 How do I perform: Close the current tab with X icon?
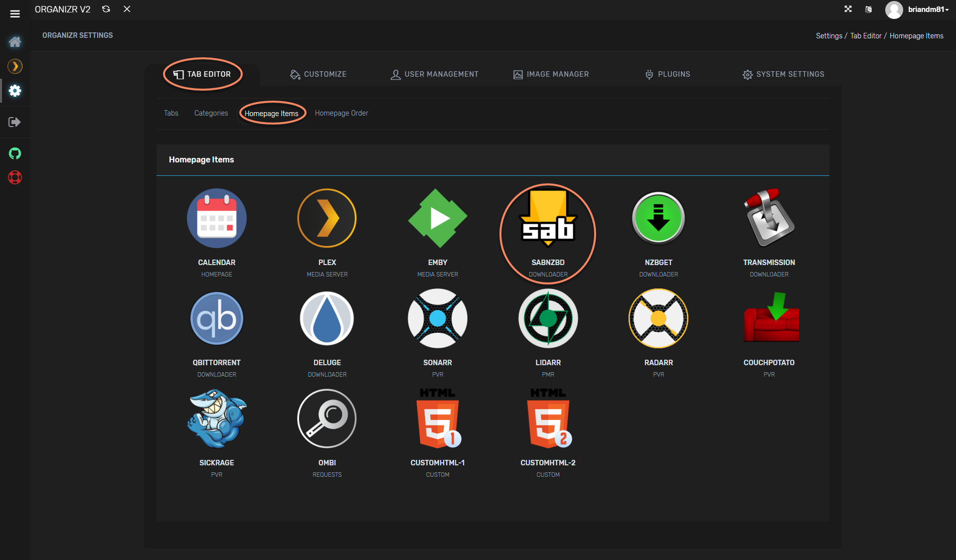127,9
